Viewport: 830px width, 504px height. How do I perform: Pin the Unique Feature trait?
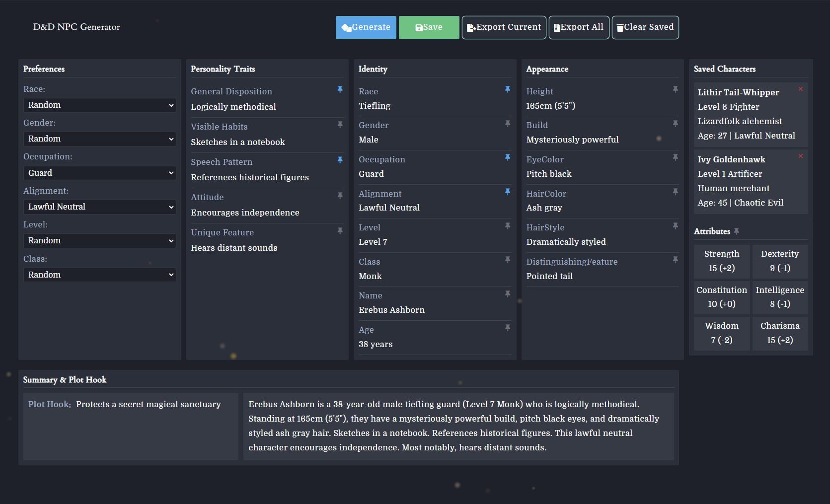pos(340,231)
